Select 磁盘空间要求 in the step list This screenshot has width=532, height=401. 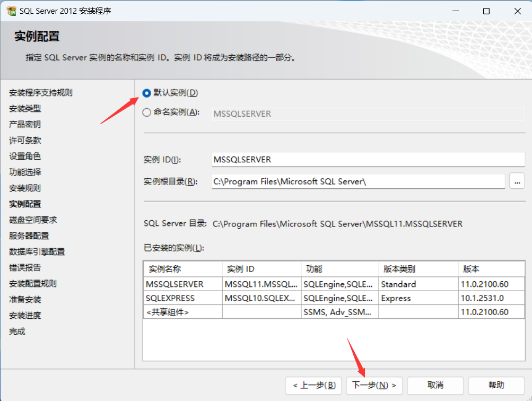33,220
